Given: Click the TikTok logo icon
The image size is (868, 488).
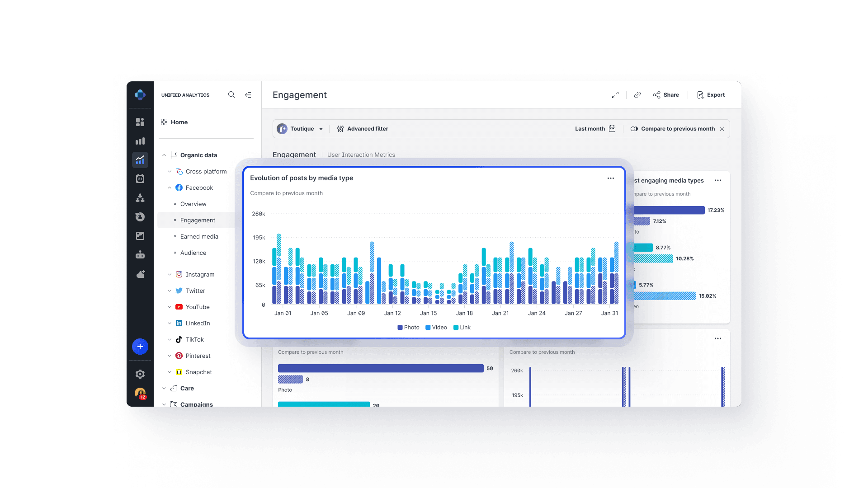Looking at the screenshot, I should pyautogui.click(x=179, y=339).
